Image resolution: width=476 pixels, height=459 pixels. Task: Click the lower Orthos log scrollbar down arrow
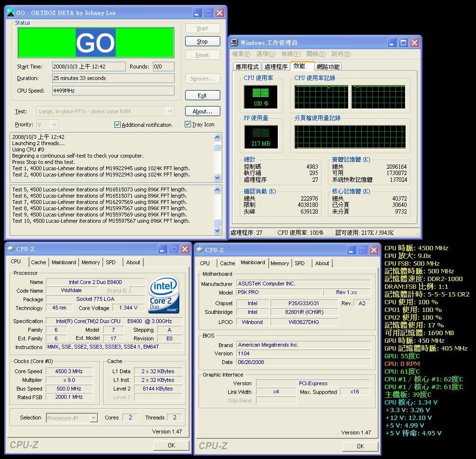click(x=217, y=231)
